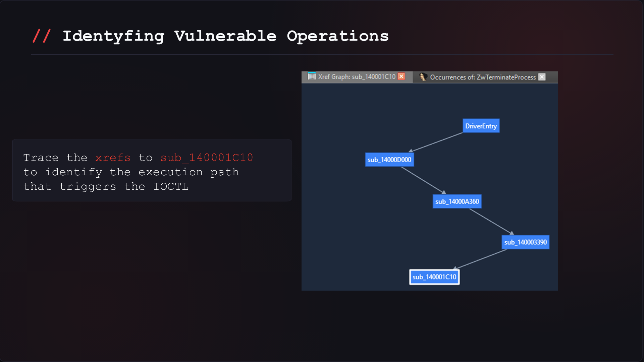Viewport: 644px width, 362px height.
Task: Click the Xref Graph tab icon
Action: [x=312, y=76]
